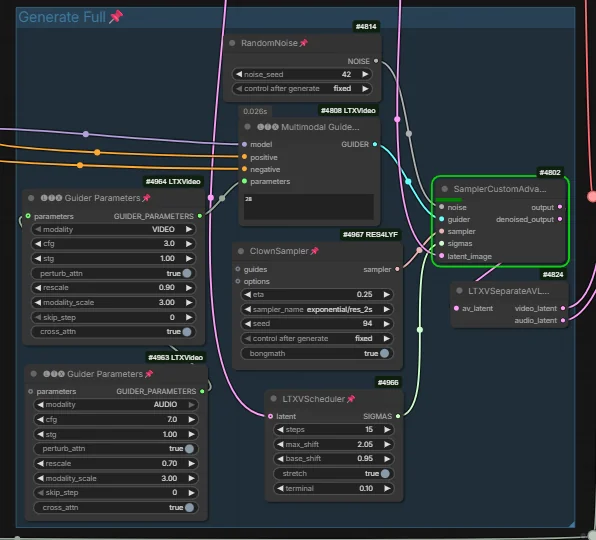Screen dimensions: 596x540
Task: Open ClownSampler control after generate dropdown
Action: point(317,339)
